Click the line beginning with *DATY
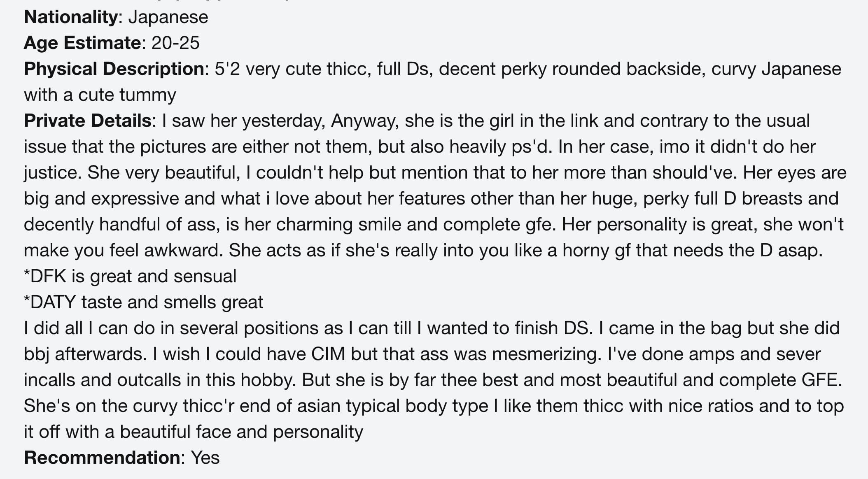Image resolution: width=868 pixels, height=479 pixels. click(143, 302)
